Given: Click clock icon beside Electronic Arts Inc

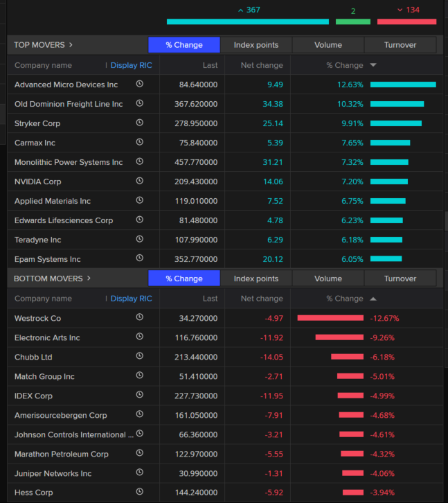Looking at the screenshot, I should coord(139,337).
